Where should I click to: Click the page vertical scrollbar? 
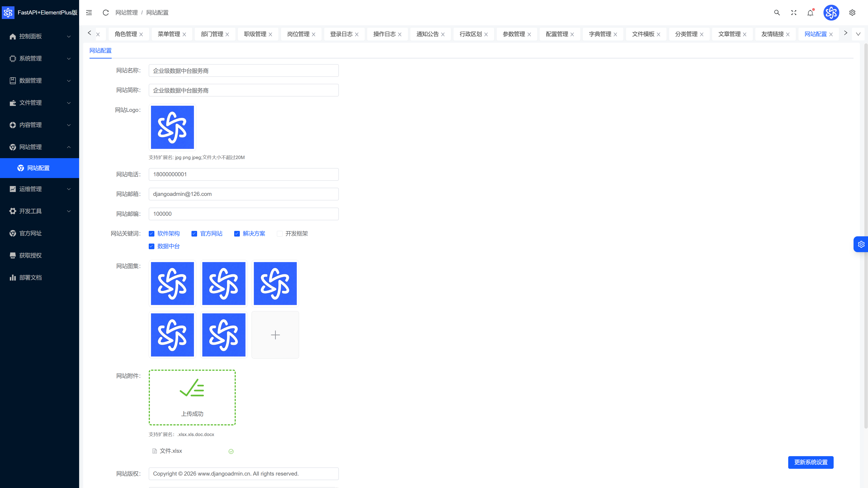(x=865, y=236)
